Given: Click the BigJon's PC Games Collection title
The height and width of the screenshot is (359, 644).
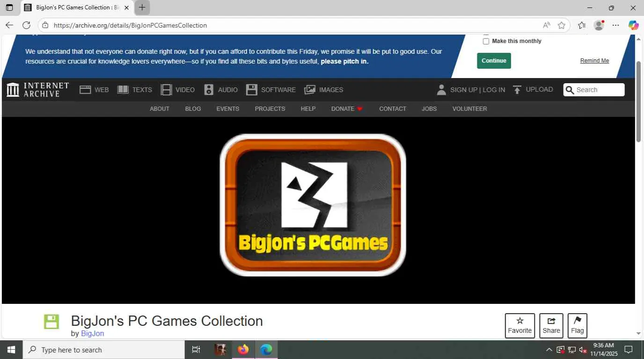Looking at the screenshot, I should 167,321.
